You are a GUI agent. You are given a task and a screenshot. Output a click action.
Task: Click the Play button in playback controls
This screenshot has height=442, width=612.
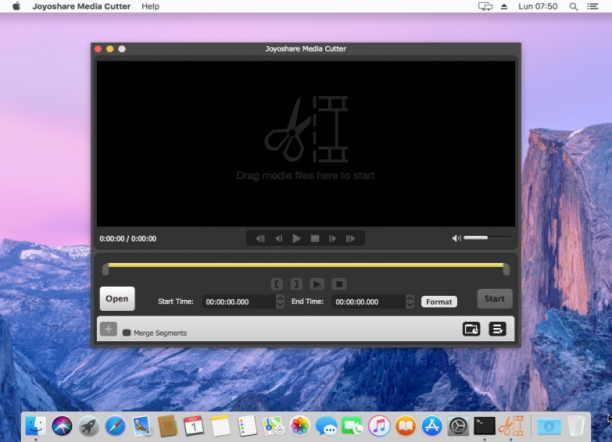(296, 239)
